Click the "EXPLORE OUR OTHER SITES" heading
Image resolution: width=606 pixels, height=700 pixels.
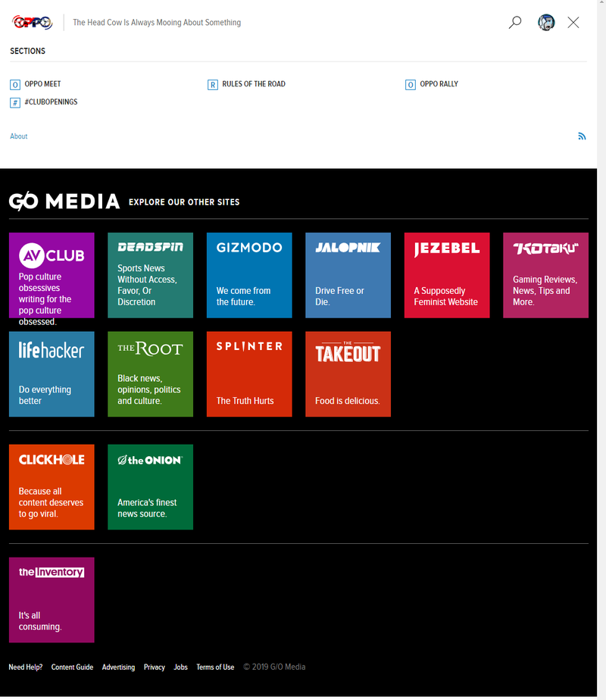click(x=184, y=202)
